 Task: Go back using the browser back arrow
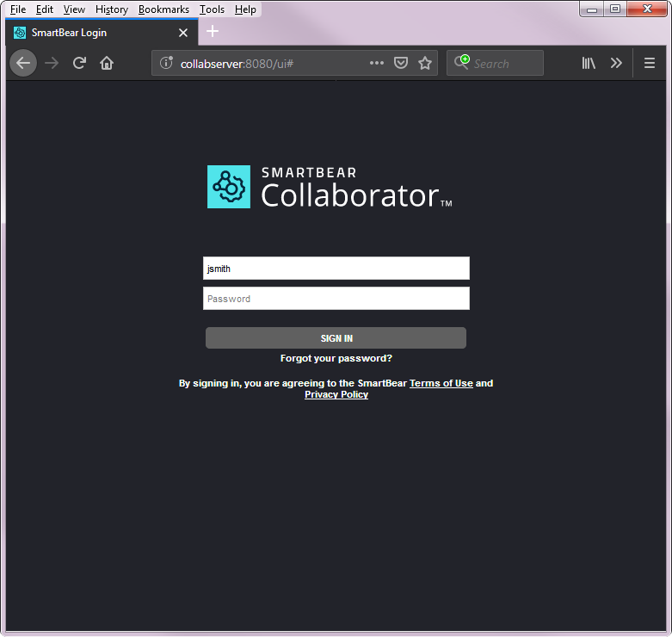pyautogui.click(x=23, y=64)
